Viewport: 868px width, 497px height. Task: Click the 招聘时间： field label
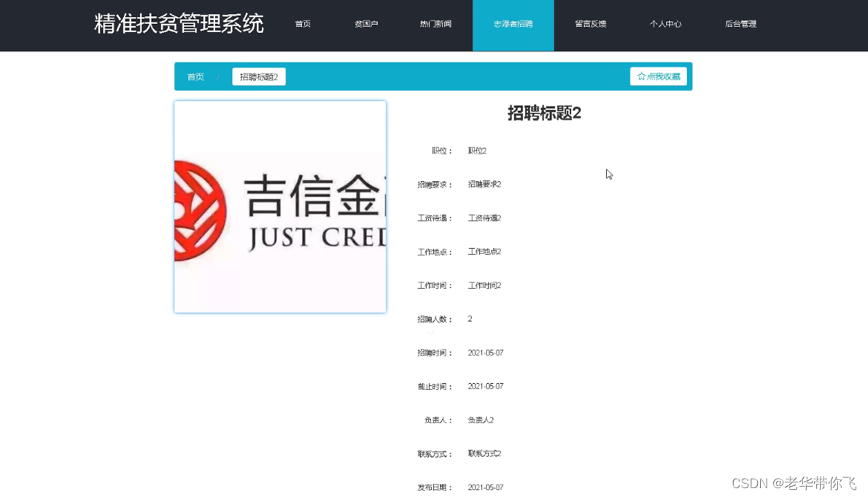pos(435,353)
